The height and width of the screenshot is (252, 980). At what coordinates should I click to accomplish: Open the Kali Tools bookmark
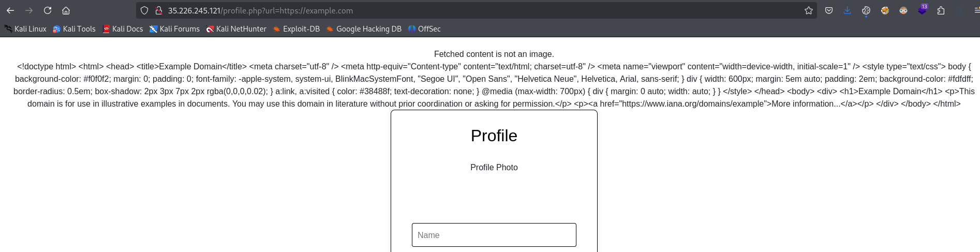click(75, 29)
